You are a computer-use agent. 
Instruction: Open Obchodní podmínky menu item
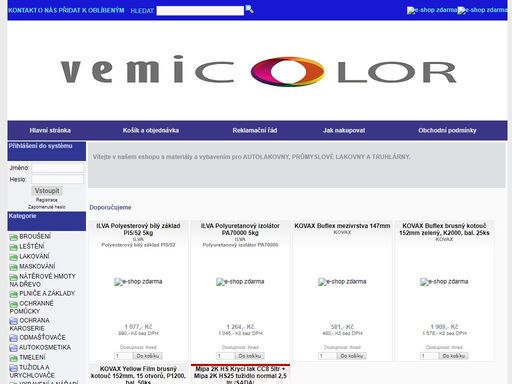point(447,130)
